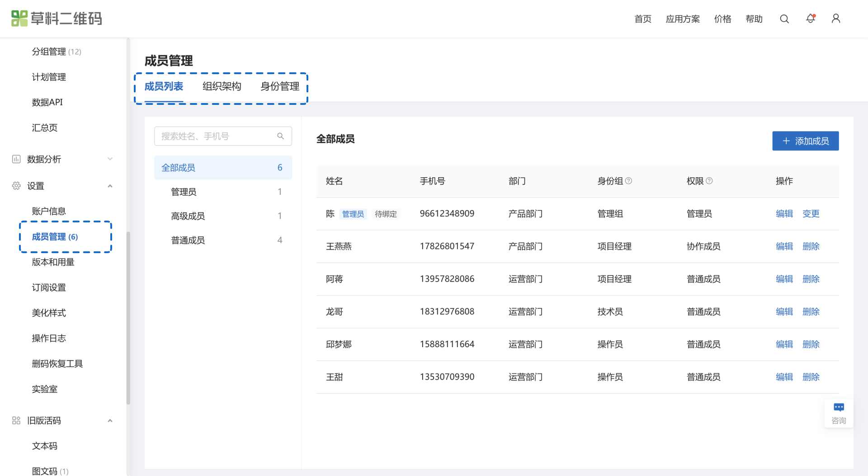Open 帮助 in top navigation

tap(754, 19)
